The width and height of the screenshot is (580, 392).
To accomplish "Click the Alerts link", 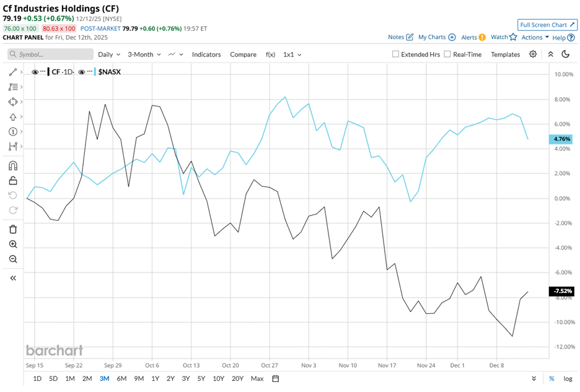I will coord(469,37).
